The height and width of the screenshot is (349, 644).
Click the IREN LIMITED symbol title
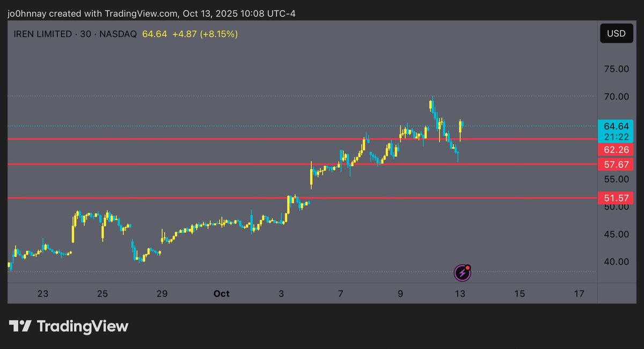click(43, 34)
